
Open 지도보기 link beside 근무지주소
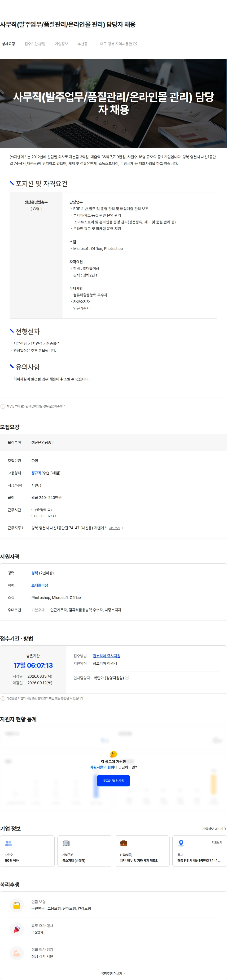tap(114, 528)
